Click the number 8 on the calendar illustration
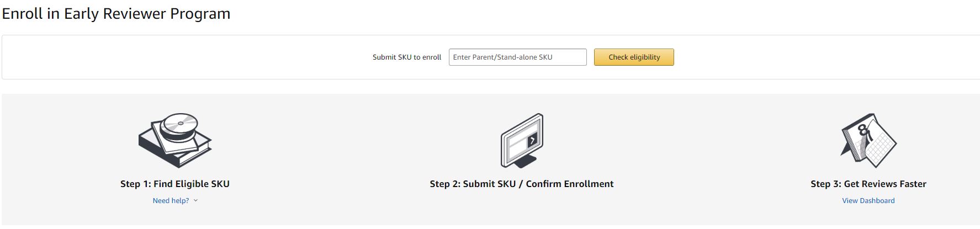Image resolution: width=980 pixels, height=229 pixels. coord(862,130)
